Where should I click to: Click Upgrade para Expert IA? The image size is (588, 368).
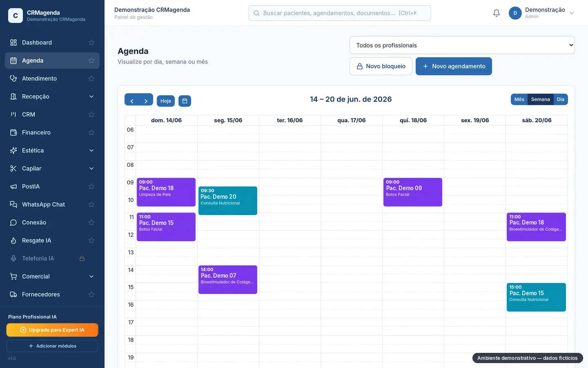pos(52,330)
